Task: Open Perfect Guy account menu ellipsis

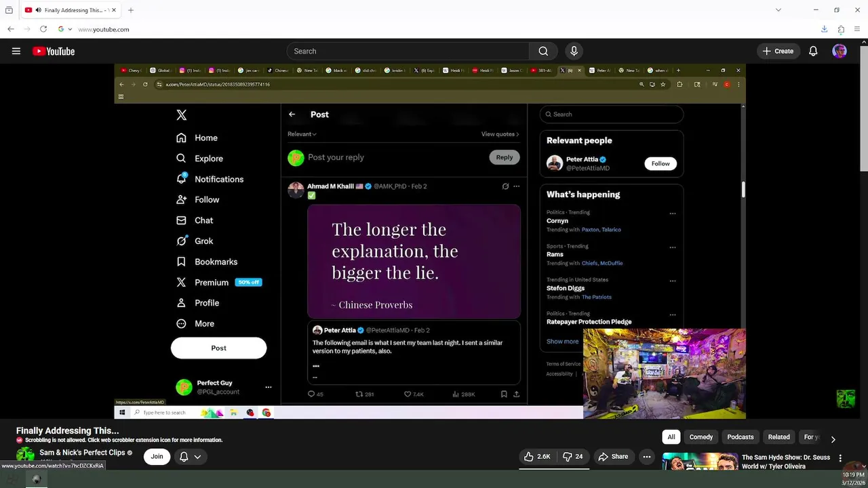Action: click(x=269, y=387)
